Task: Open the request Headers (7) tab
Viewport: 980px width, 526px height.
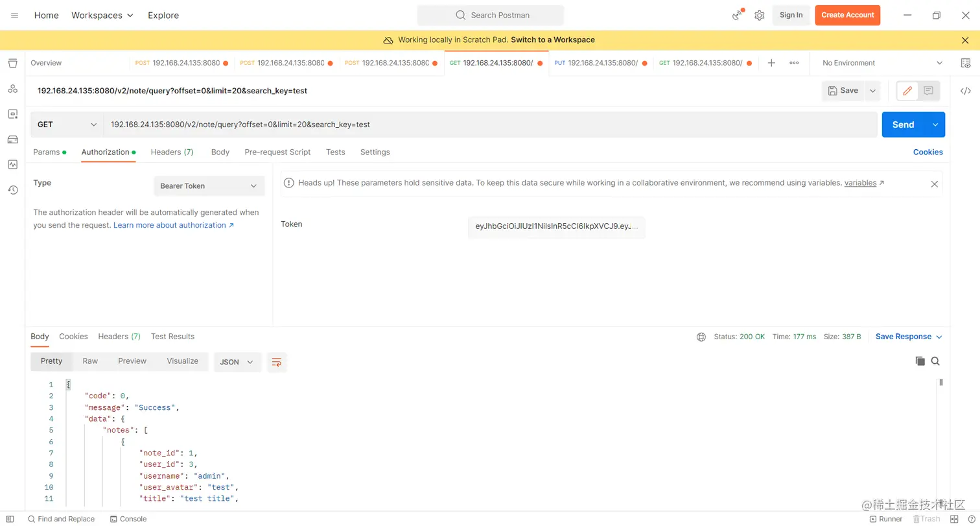Action: click(x=172, y=152)
